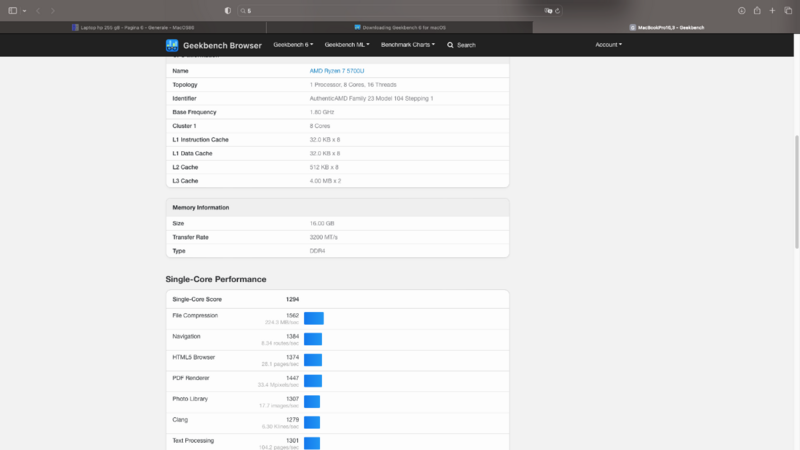This screenshot has height=450, width=800.
Task: Click the File Compression score bar
Action: (x=314, y=318)
